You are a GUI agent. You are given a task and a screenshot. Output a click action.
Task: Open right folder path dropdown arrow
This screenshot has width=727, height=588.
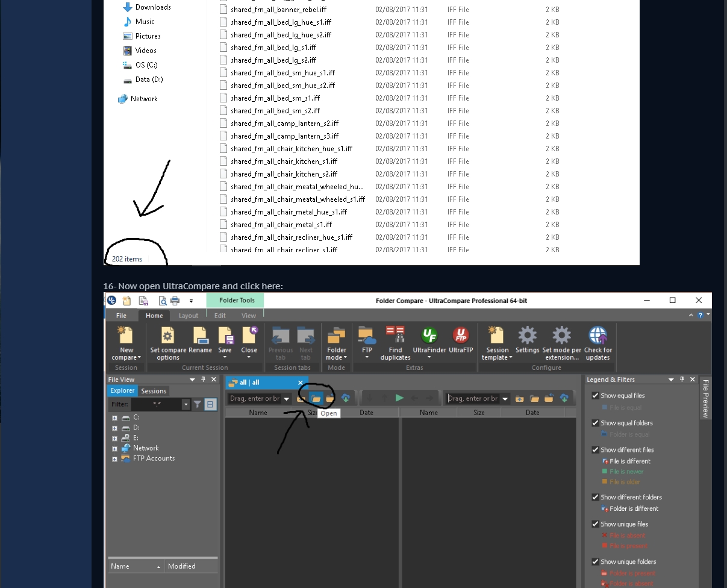click(x=505, y=398)
